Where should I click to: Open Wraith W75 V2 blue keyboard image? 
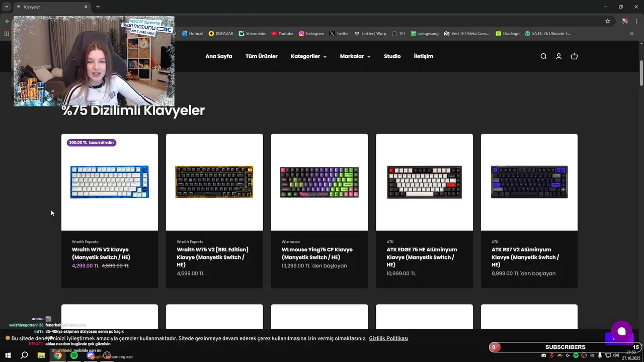[110, 182]
